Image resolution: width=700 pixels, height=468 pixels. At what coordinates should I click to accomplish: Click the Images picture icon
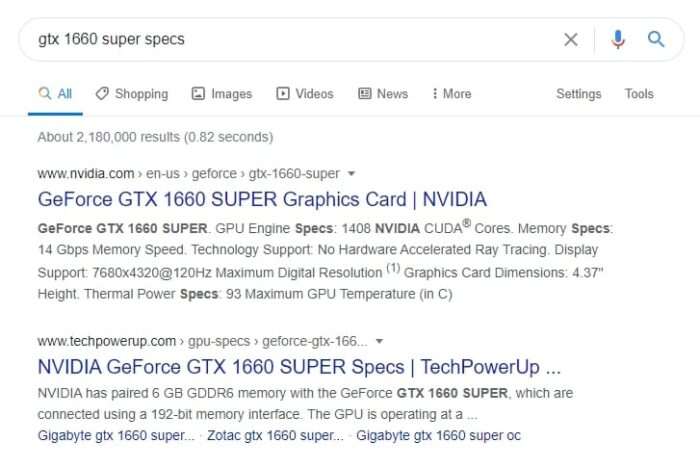(x=198, y=93)
